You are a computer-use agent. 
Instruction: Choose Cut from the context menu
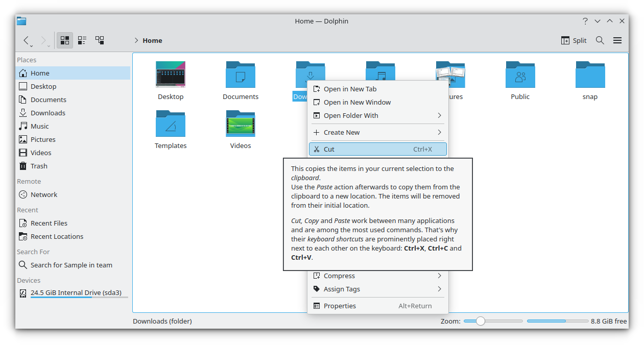[x=377, y=150]
